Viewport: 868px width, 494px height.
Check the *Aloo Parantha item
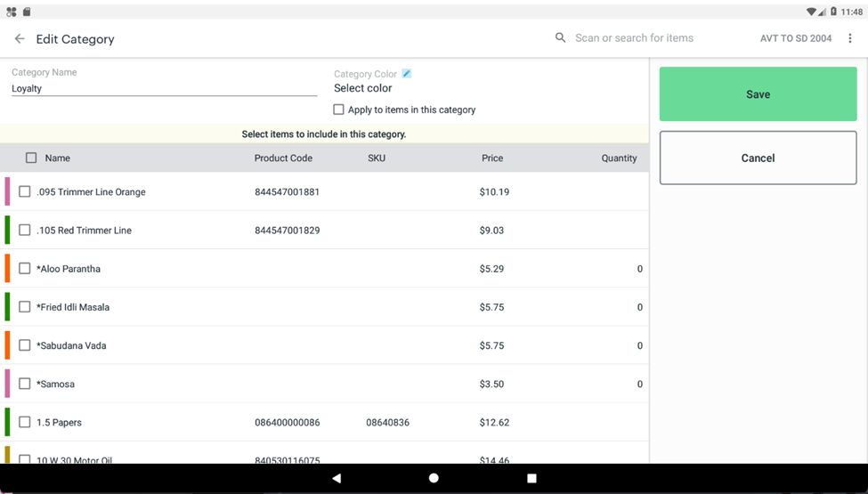24,268
